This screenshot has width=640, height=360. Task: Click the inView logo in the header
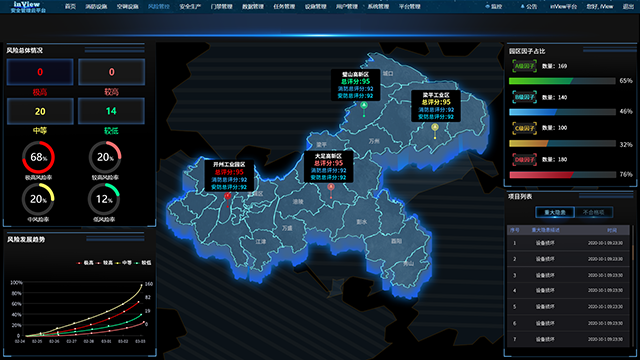pos(28,7)
